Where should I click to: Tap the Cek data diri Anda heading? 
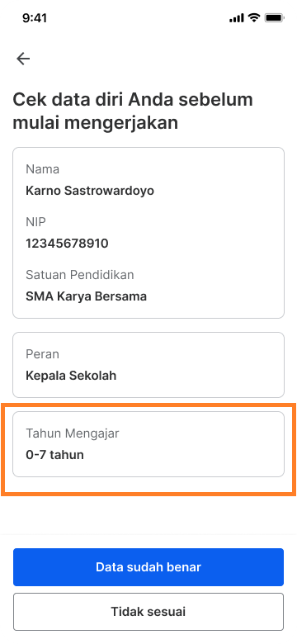(133, 111)
